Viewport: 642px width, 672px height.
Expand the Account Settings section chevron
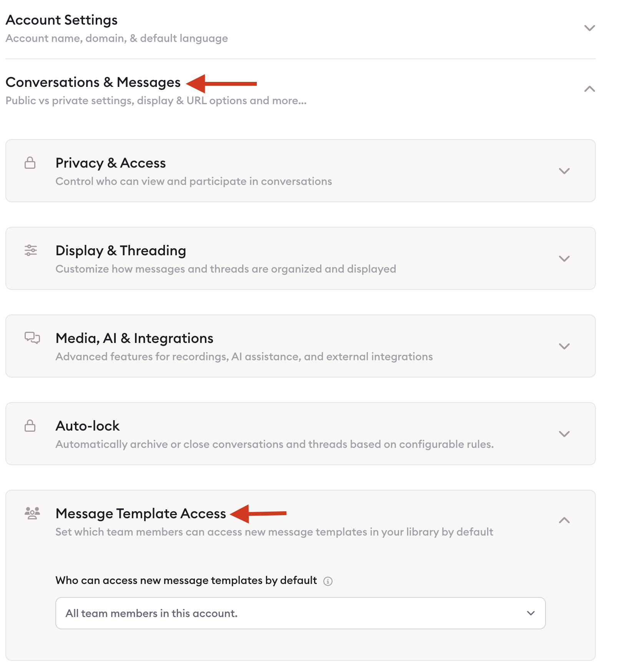[589, 28]
